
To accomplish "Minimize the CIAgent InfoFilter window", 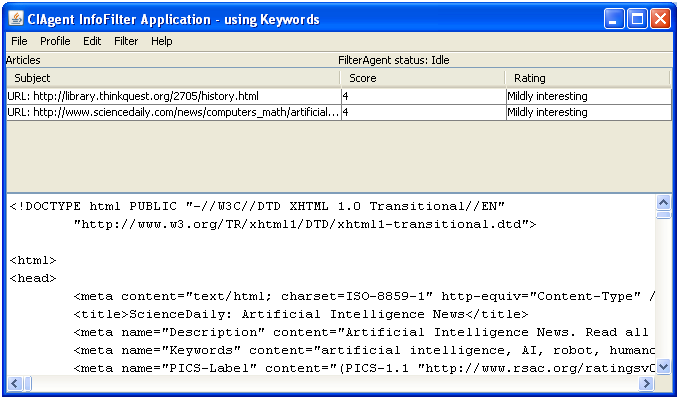I will pos(614,19).
